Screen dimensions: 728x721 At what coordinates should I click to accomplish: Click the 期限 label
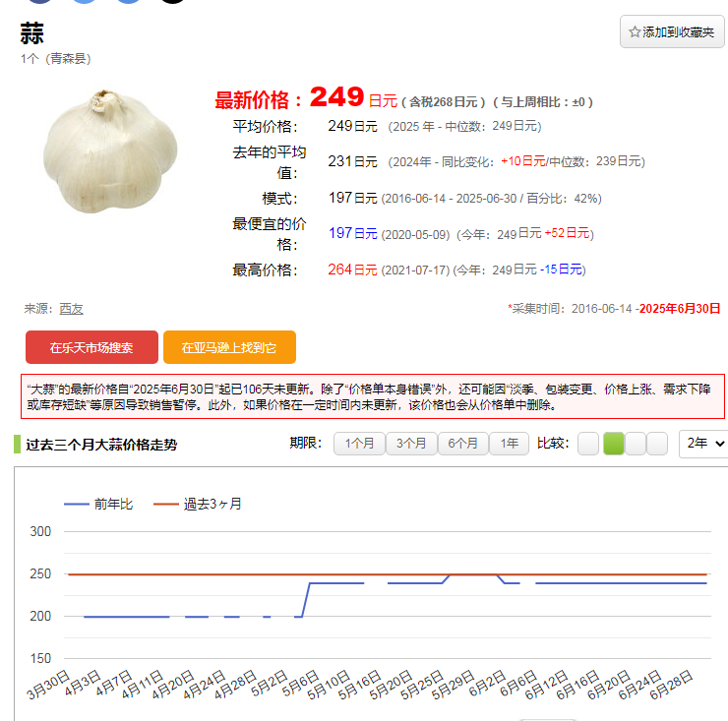(x=306, y=443)
